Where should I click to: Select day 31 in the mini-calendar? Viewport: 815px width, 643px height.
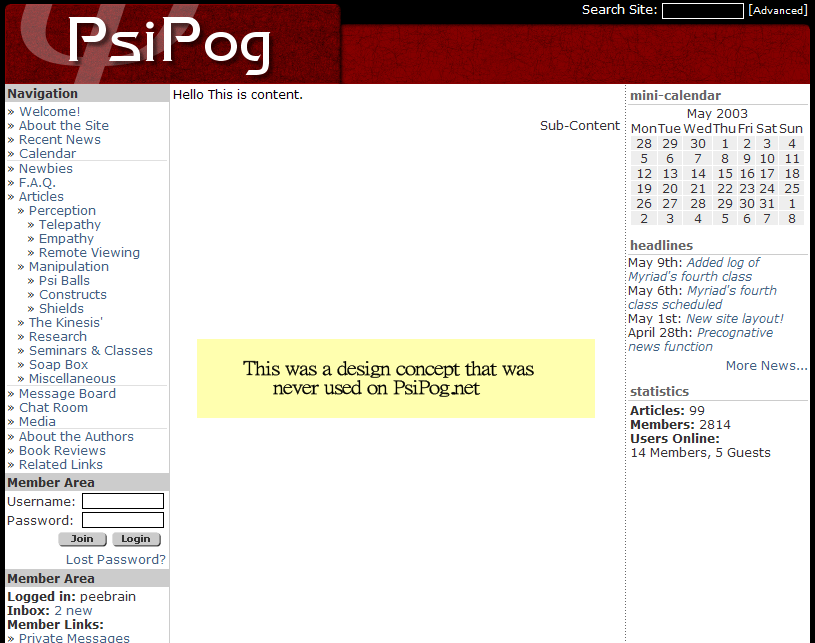(767, 204)
